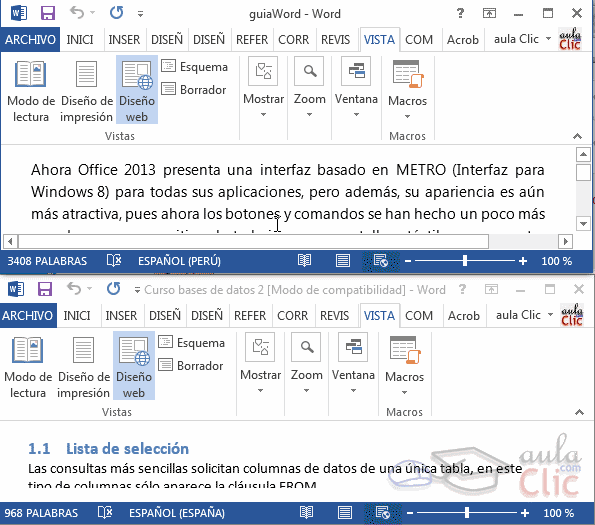Click ESPAÑOL (PERÚ) language indicator
Screen dimensions: 595x525
(179, 261)
